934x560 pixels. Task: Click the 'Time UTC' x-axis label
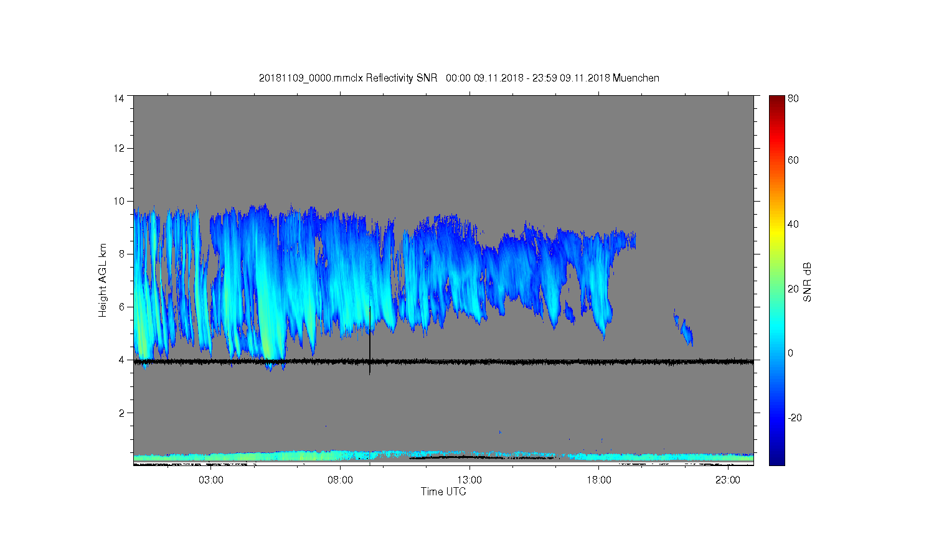tap(443, 492)
